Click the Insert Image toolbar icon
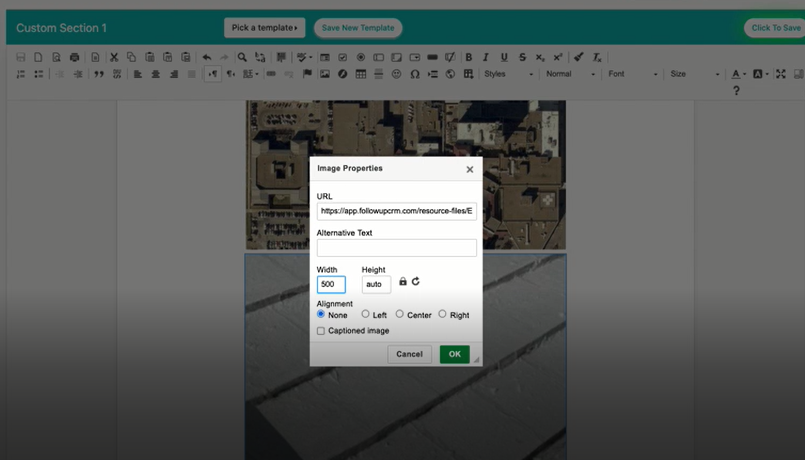 (324, 74)
